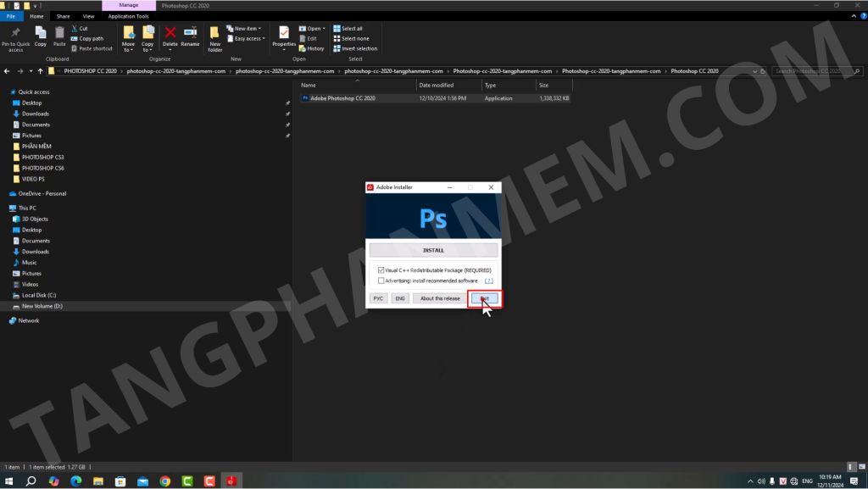The width and height of the screenshot is (868, 489).
Task: Click the Up arrow navigation icon
Action: (41, 71)
